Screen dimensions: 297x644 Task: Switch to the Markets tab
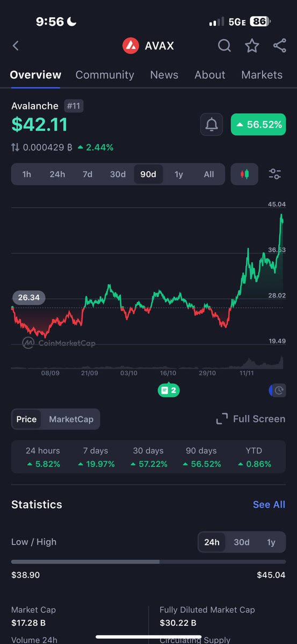(x=262, y=75)
